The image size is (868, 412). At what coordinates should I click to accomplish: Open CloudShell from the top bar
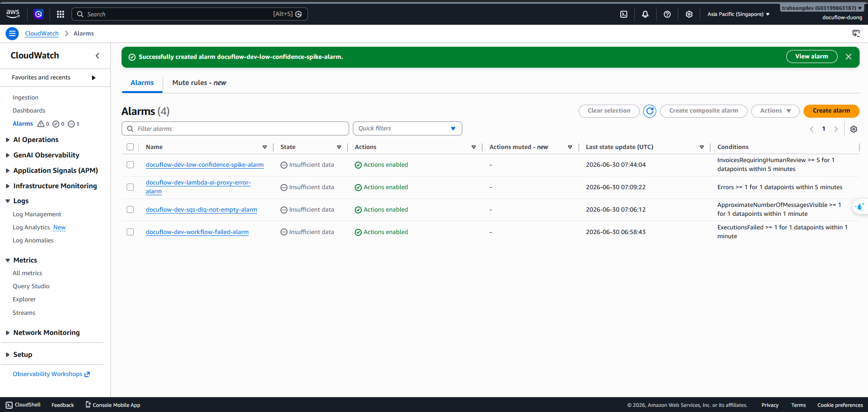click(x=624, y=14)
